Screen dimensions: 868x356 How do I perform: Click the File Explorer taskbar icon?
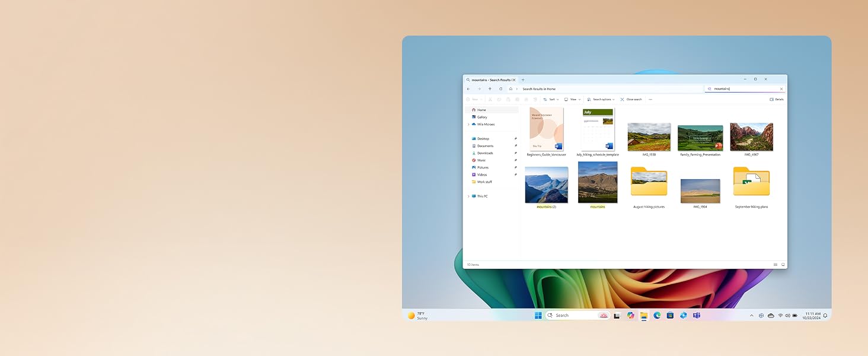tap(644, 316)
